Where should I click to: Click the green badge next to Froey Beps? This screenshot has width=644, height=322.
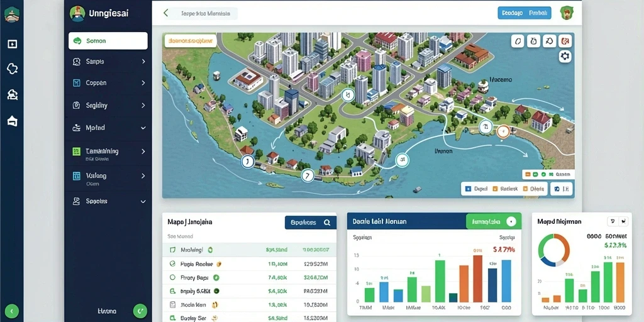tap(216, 277)
